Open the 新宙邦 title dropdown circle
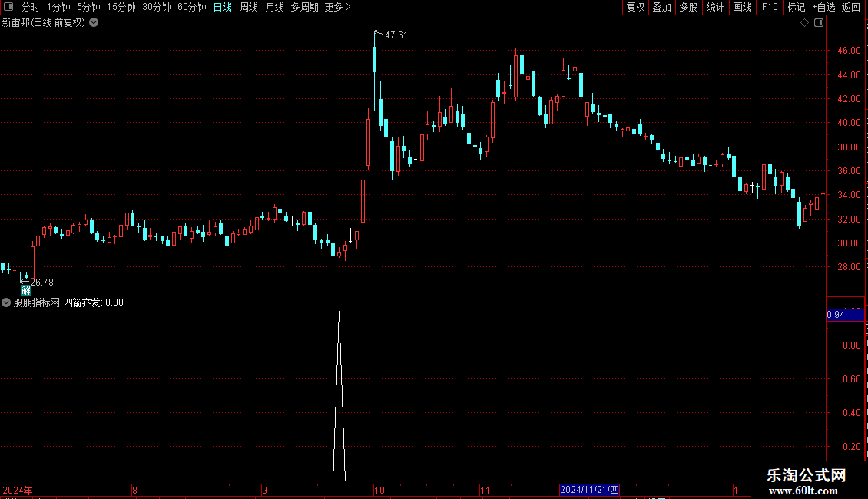The image size is (868, 499). [94, 23]
